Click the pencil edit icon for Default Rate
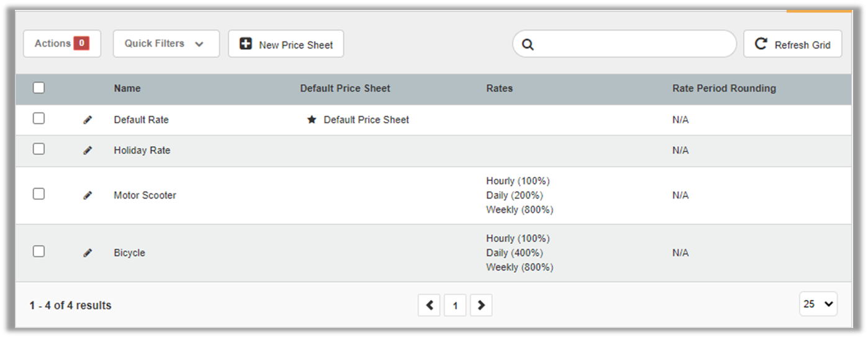Viewport: 868px width, 338px height. [88, 120]
